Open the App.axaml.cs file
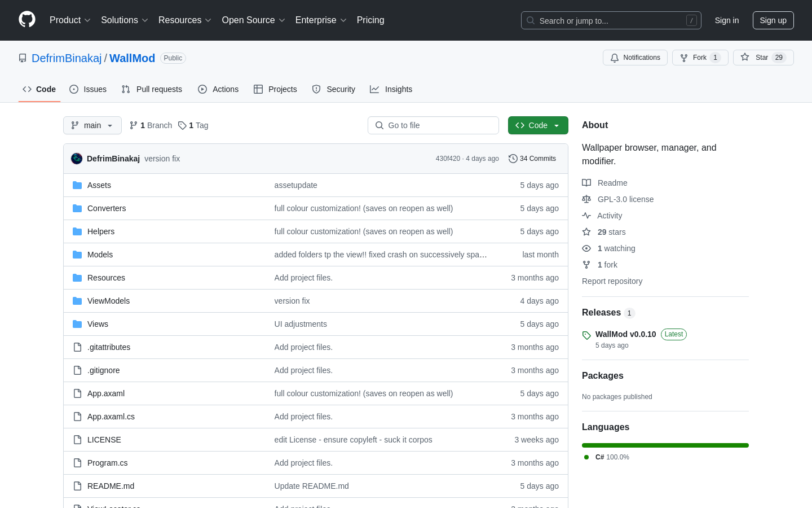 tap(111, 417)
